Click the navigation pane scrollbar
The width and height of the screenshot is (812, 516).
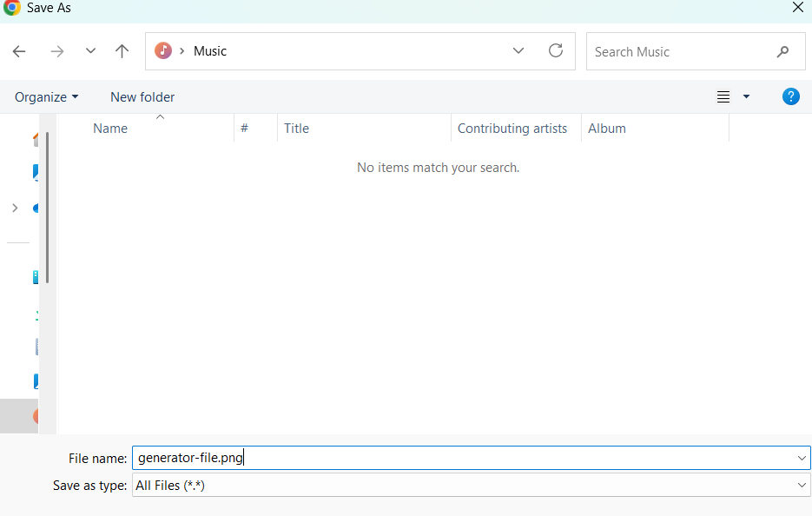(x=48, y=207)
